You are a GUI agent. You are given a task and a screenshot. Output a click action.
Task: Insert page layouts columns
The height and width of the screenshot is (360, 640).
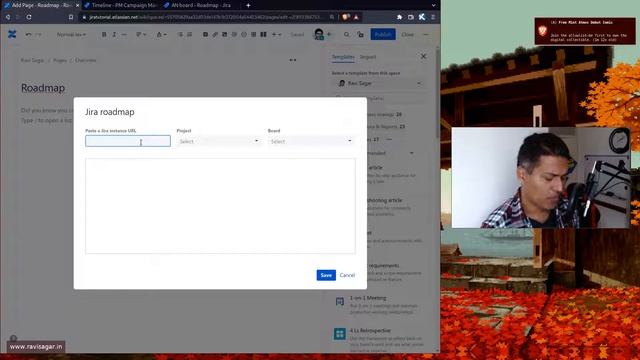click(263, 35)
